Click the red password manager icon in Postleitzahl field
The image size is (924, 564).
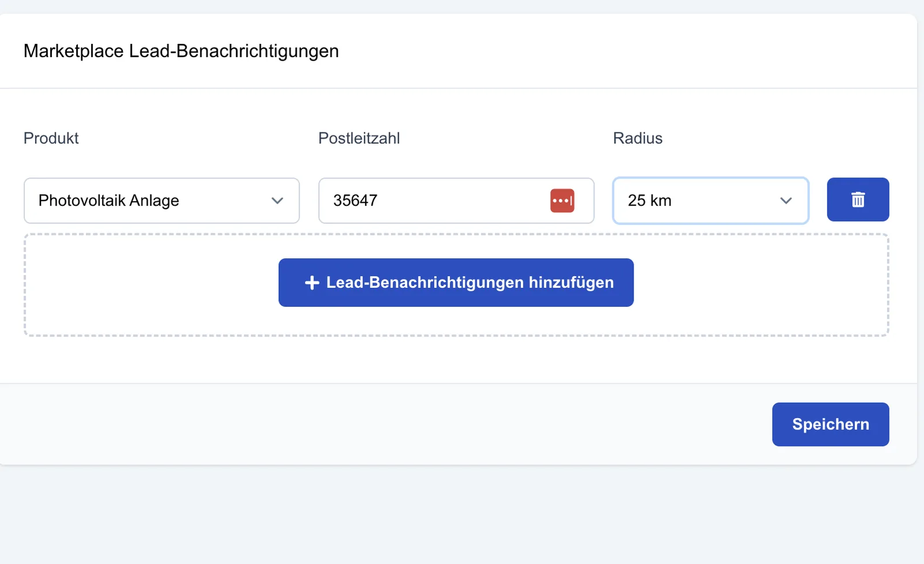(x=562, y=201)
